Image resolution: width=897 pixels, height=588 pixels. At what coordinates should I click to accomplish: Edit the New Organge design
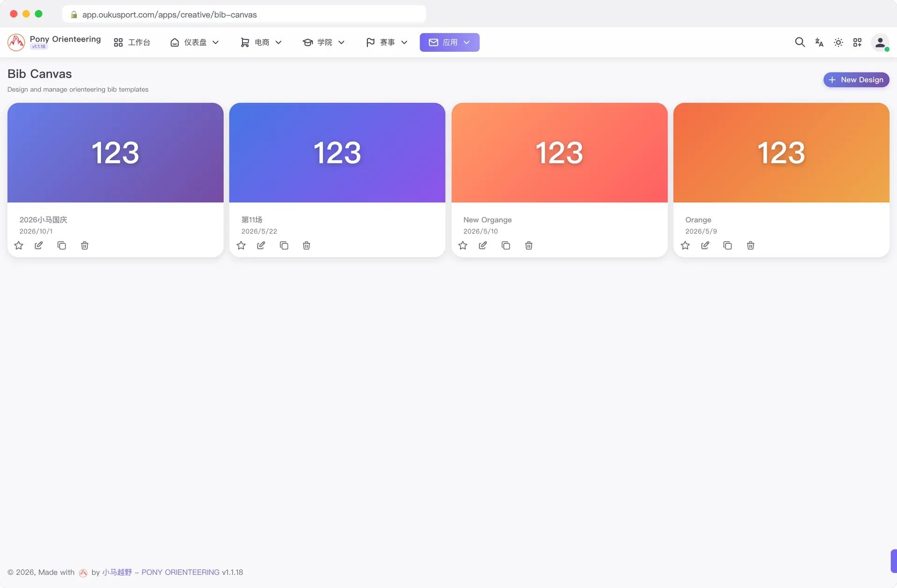click(483, 245)
